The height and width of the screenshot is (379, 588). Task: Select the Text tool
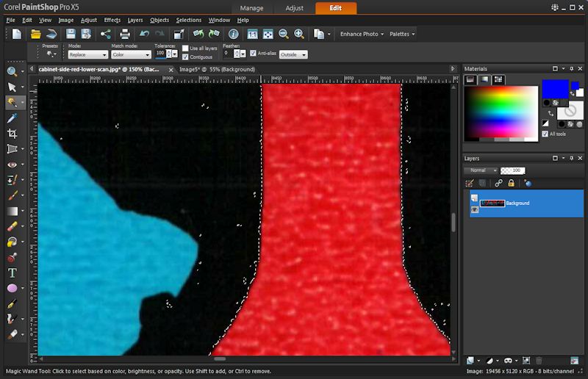coord(12,272)
